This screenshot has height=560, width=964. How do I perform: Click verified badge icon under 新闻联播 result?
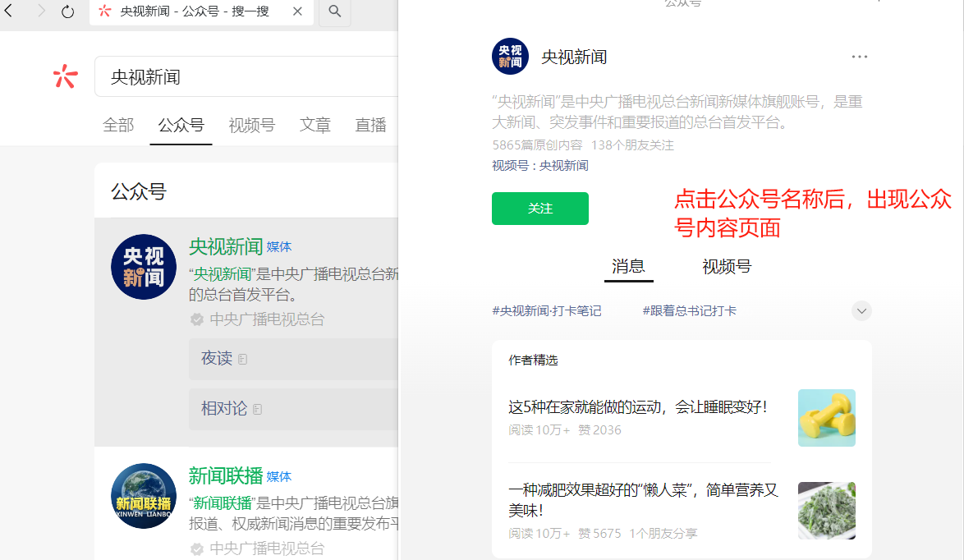pos(197,549)
